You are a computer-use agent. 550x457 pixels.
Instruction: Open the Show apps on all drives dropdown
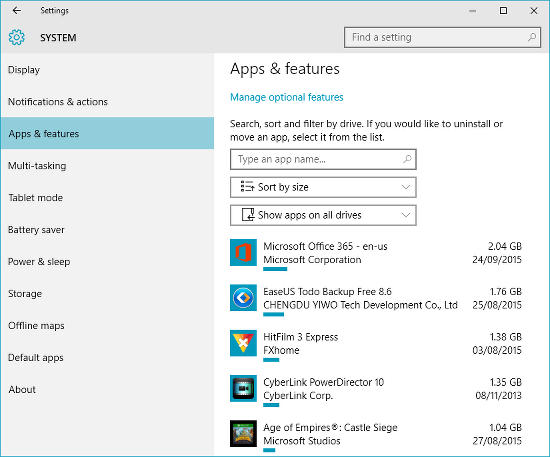coord(323,215)
